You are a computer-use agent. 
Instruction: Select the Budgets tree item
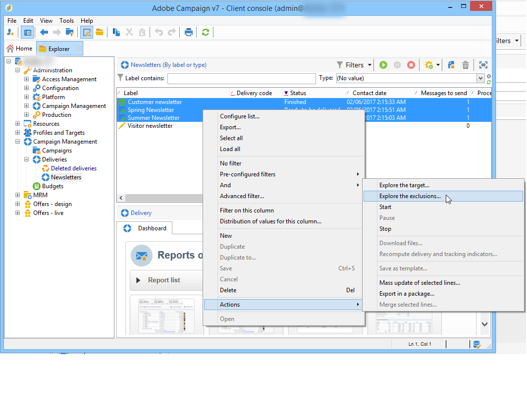(x=53, y=186)
